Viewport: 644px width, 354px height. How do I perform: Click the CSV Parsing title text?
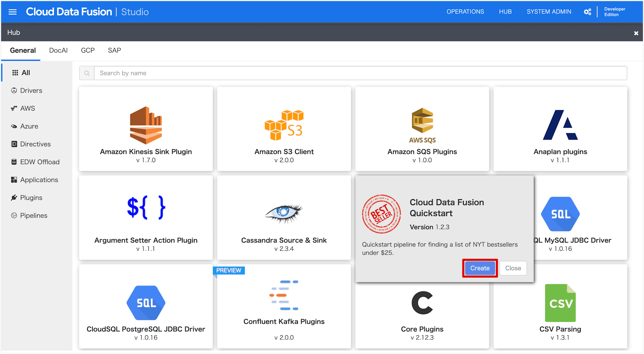[560, 329]
